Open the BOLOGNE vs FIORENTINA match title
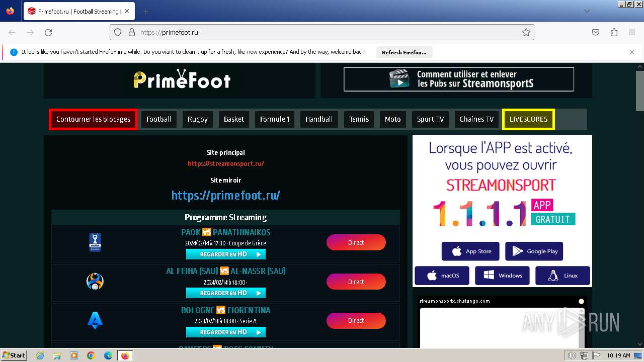 226,310
